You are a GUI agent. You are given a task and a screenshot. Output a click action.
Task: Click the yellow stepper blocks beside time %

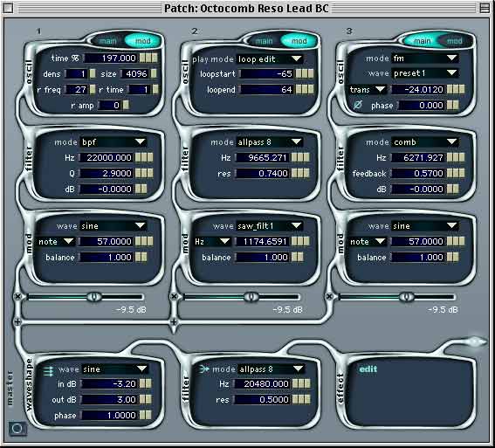click(x=148, y=58)
